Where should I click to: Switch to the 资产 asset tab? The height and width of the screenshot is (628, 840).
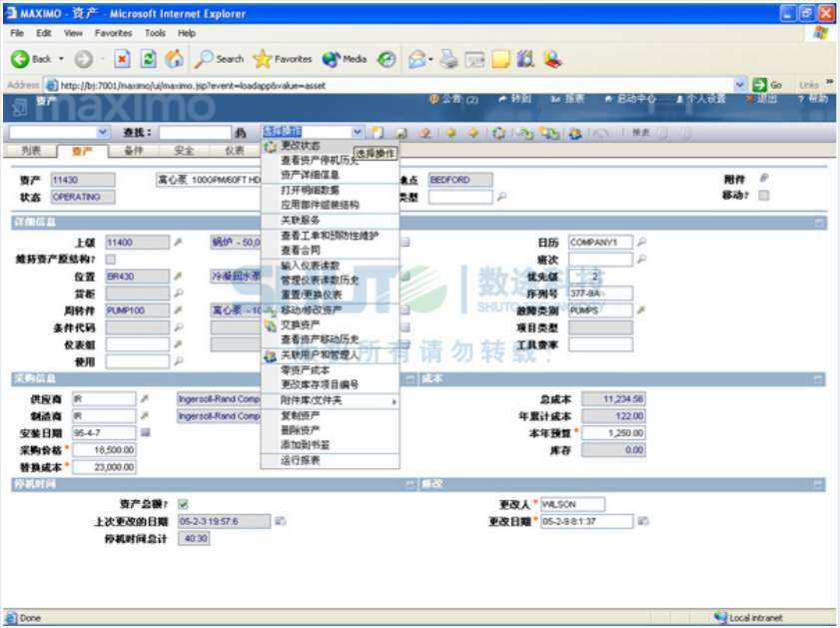click(x=82, y=151)
